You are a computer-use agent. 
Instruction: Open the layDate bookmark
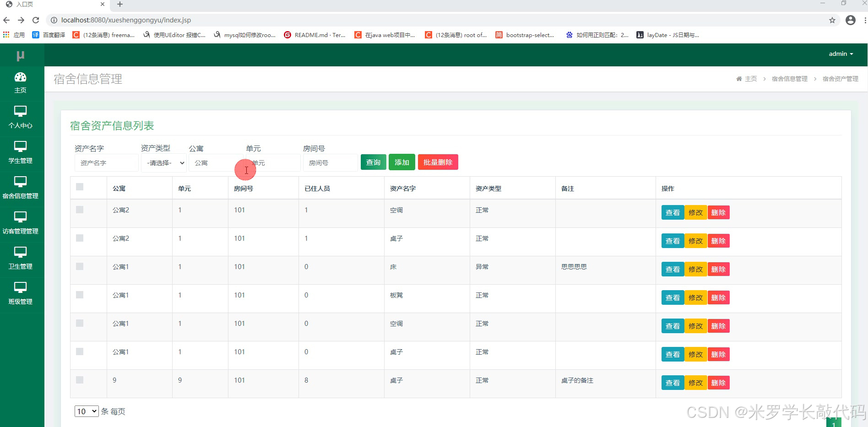coord(668,35)
